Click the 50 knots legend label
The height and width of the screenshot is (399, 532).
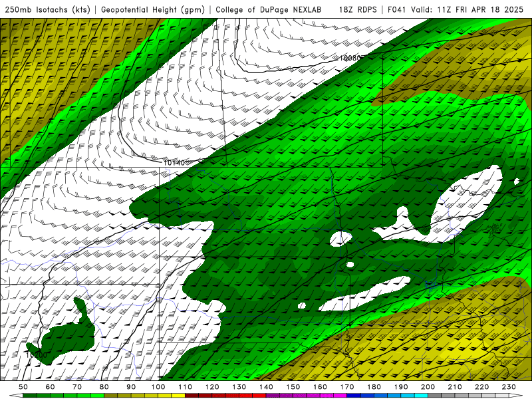(23, 387)
